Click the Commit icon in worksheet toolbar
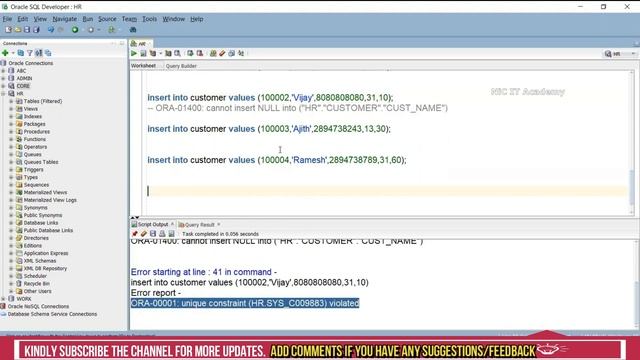Screen dimensions: 640x360 click(x=190, y=53)
